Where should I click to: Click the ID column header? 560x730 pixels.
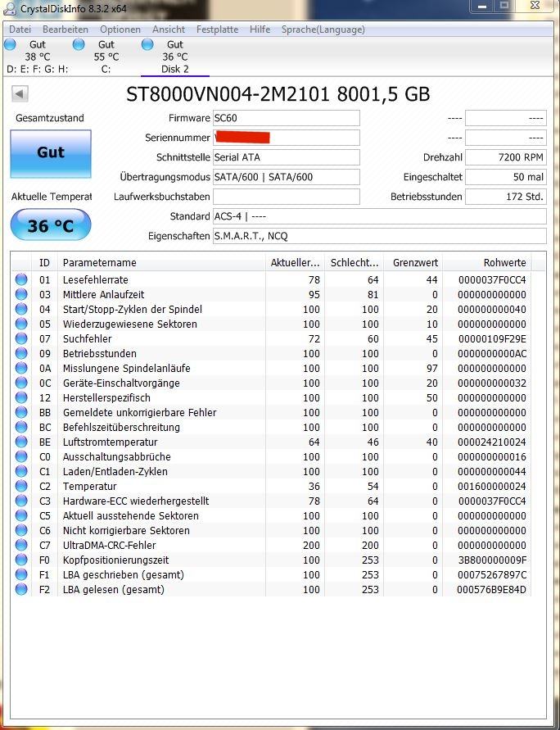[44, 262]
